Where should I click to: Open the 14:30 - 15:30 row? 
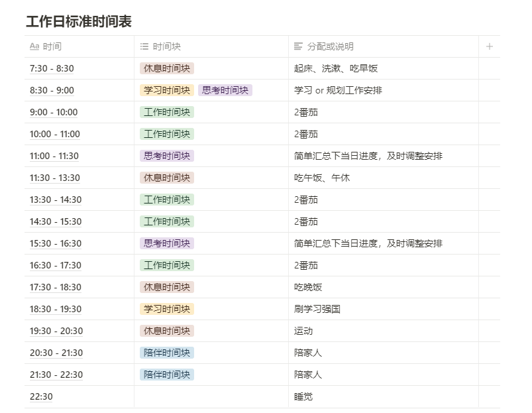pyautogui.click(x=55, y=221)
